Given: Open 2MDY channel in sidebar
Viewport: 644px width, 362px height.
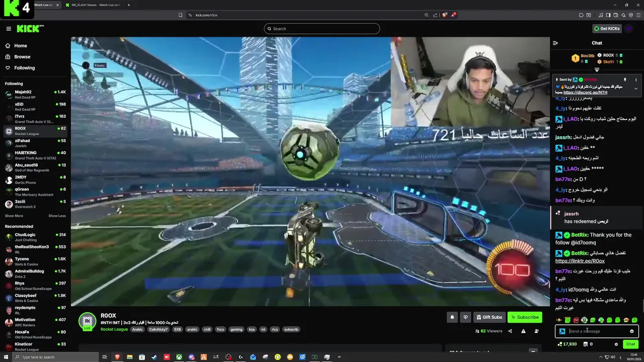Looking at the screenshot, I should pyautogui.click(x=35, y=179).
